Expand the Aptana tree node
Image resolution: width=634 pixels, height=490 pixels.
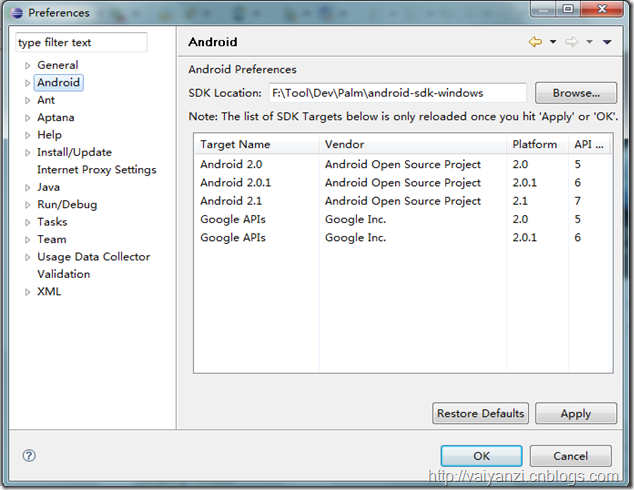coord(27,118)
